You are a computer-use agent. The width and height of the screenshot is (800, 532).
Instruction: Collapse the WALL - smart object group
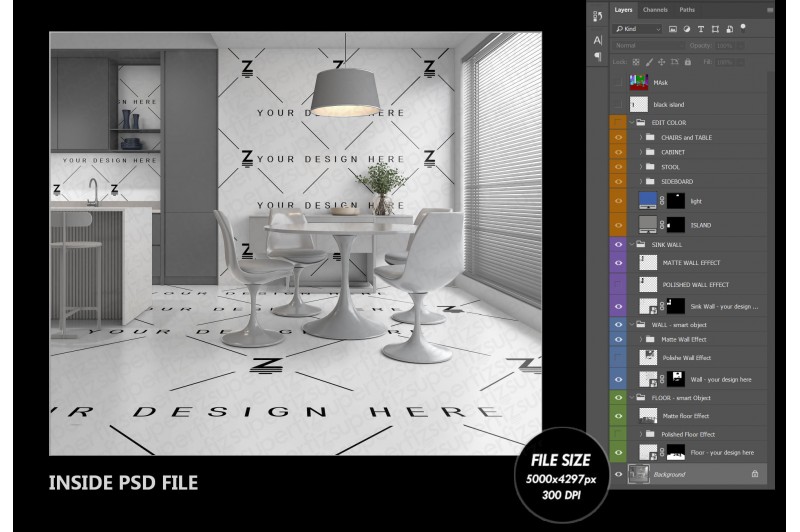pyautogui.click(x=632, y=324)
